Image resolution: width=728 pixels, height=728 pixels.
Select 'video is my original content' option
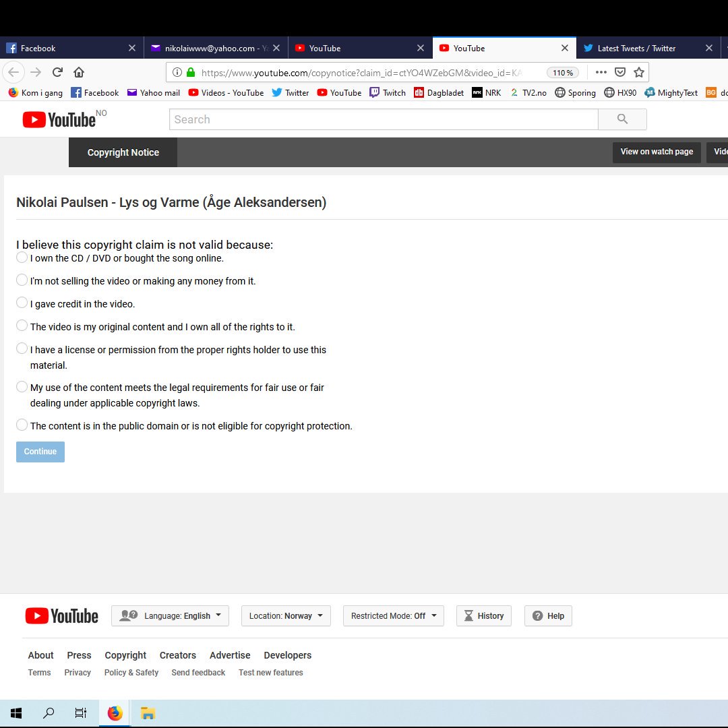click(22, 326)
